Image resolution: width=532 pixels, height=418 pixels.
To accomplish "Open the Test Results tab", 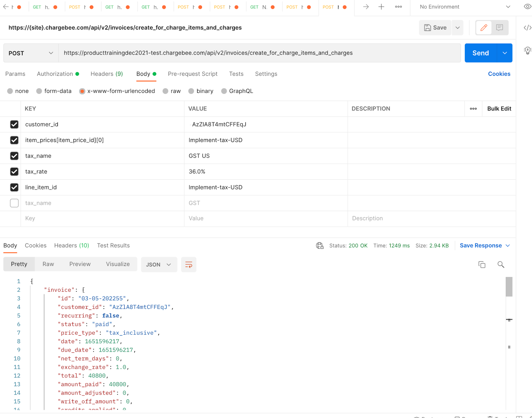I will coord(113,246).
